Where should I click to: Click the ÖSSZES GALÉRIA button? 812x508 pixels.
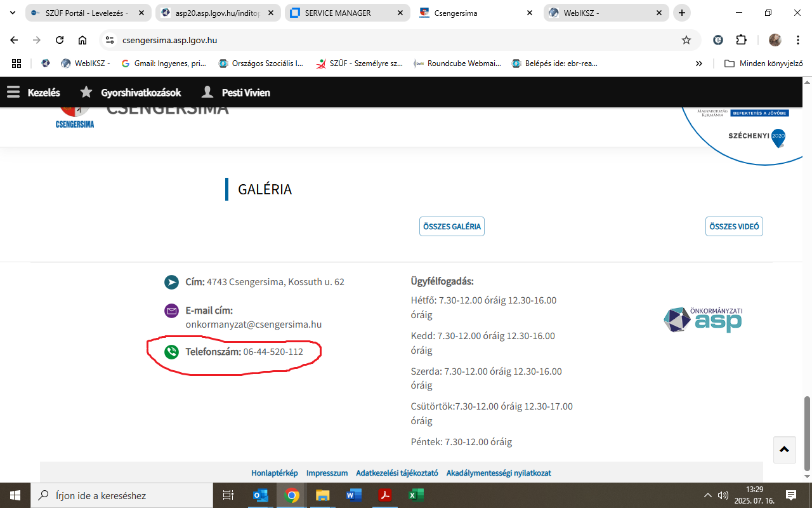click(x=452, y=227)
